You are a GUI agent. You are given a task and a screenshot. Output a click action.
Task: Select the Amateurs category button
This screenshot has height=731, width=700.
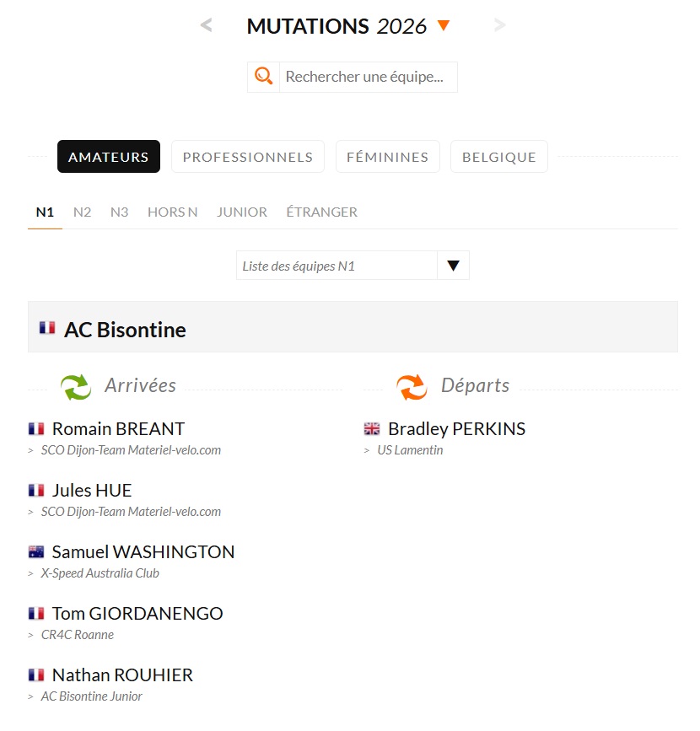[109, 157]
